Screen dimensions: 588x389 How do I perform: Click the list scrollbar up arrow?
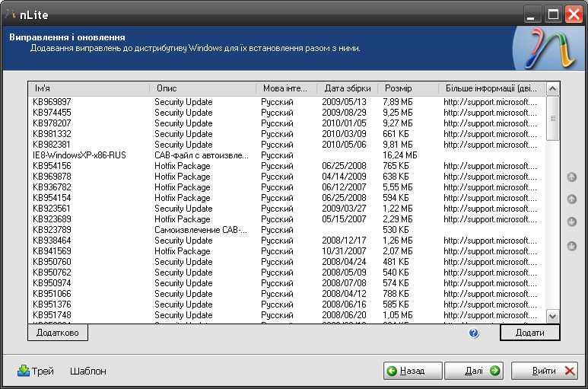[552, 89]
